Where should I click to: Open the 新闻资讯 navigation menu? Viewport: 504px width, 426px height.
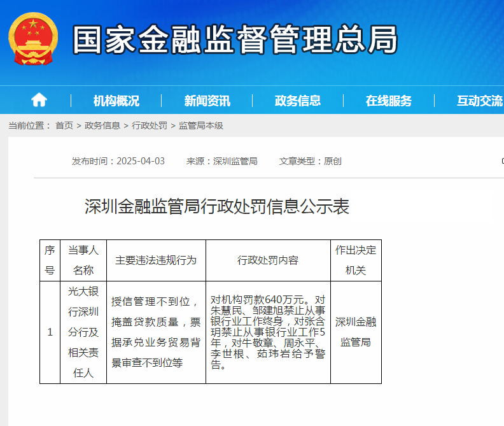pyautogui.click(x=207, y=101)
